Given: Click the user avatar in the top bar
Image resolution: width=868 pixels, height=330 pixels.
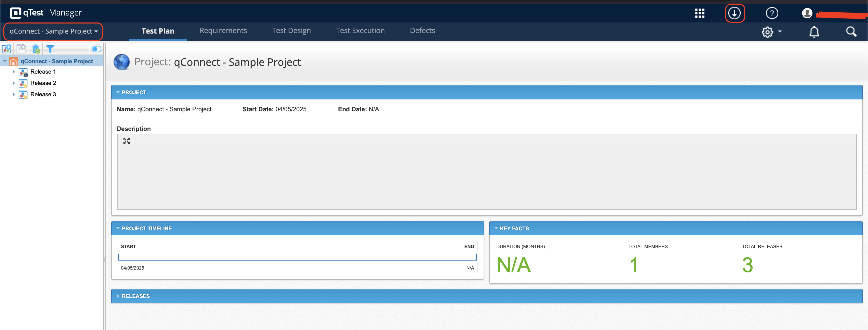Looking at the screenshot, I should (807, 13).
